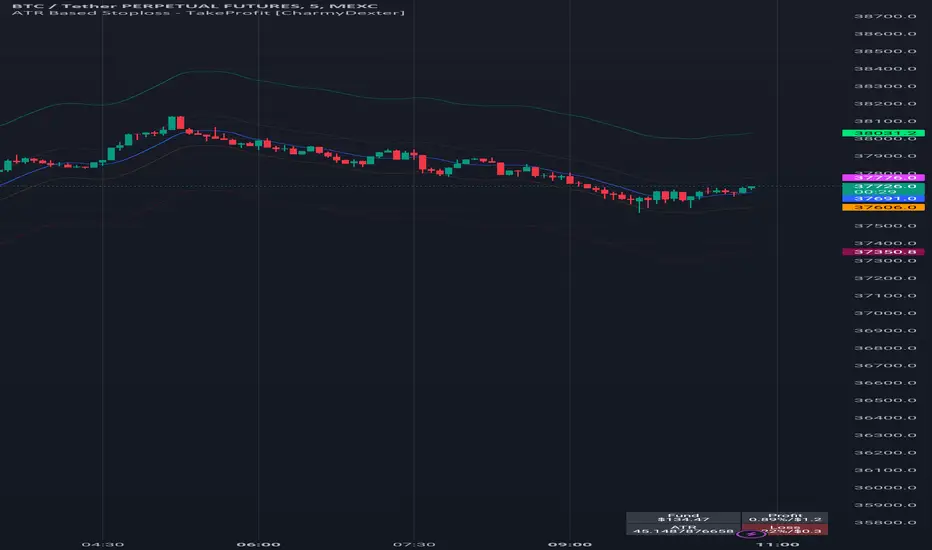Click the red Loss table cell

coord(785,529)
